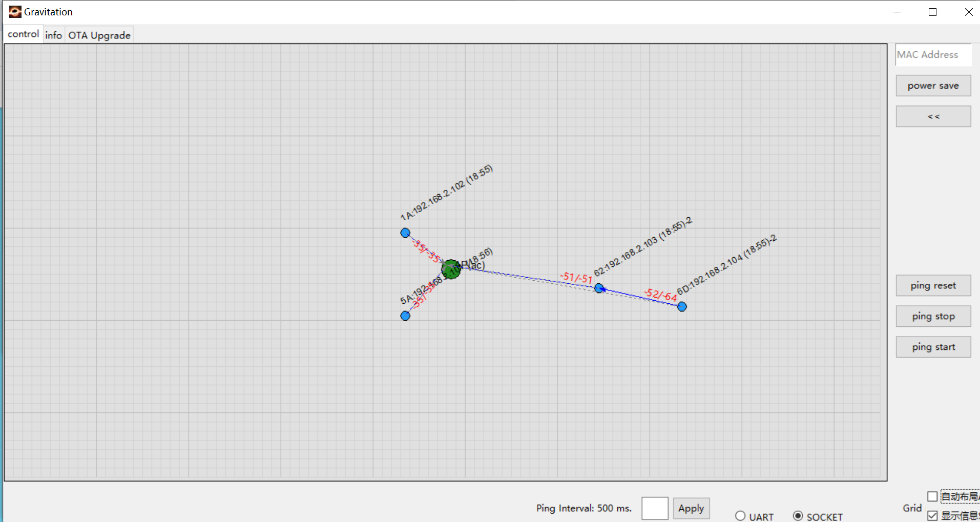Click the -52/-64 signal strength label

click(x=660, y=295)
